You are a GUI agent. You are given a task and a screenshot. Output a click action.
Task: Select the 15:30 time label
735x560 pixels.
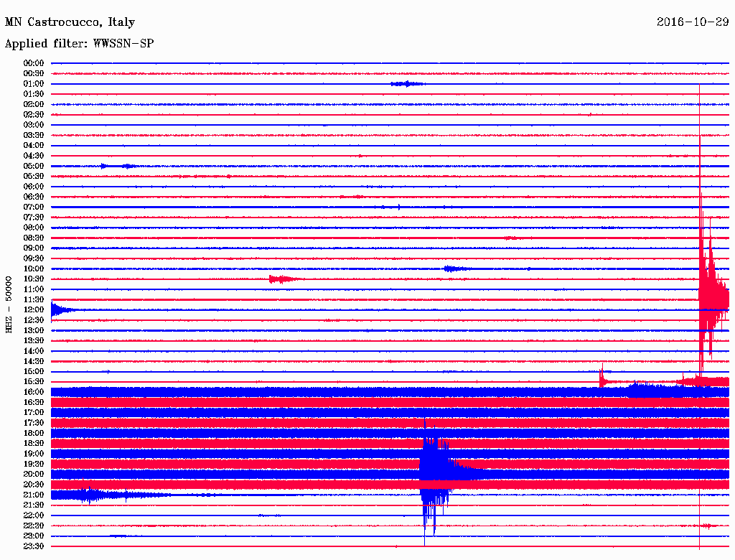(34, 382)
